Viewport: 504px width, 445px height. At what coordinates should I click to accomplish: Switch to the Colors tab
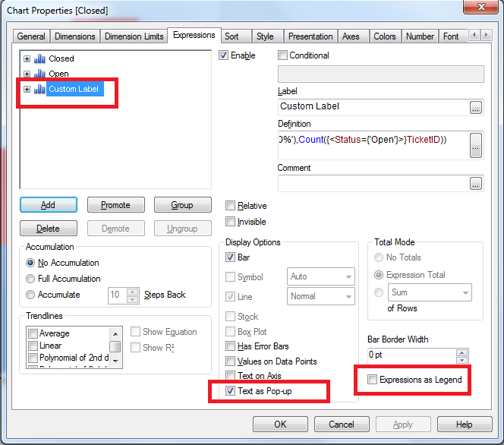[x=385, y=36]
